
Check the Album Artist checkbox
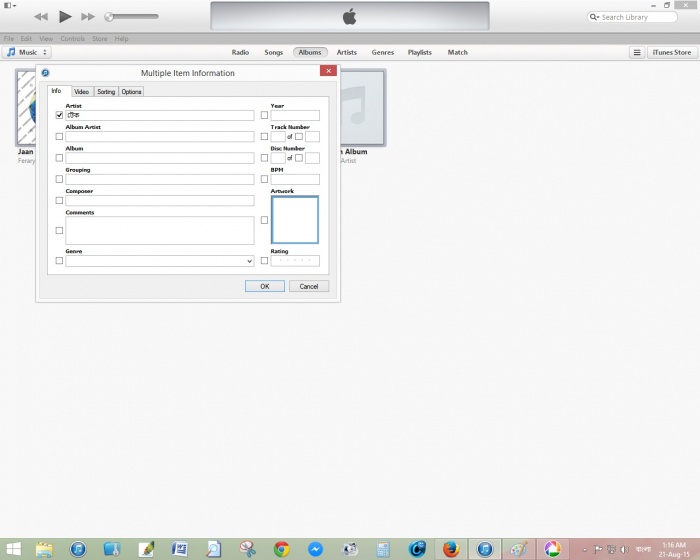pos(59,137)
